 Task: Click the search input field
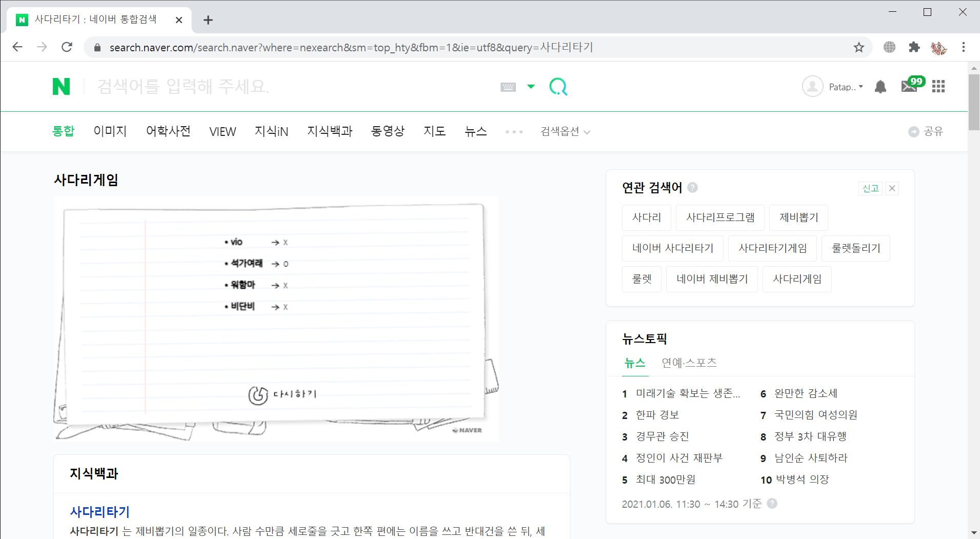coord(292,87)
